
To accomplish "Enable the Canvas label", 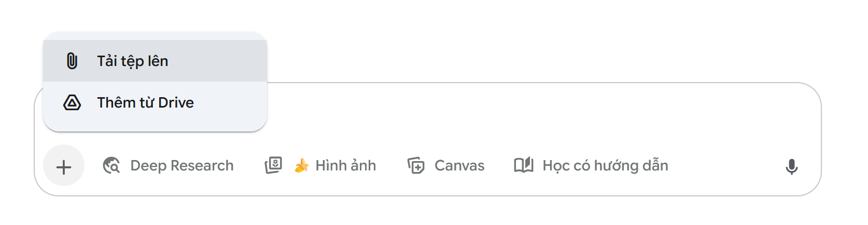I will point(459,166).
